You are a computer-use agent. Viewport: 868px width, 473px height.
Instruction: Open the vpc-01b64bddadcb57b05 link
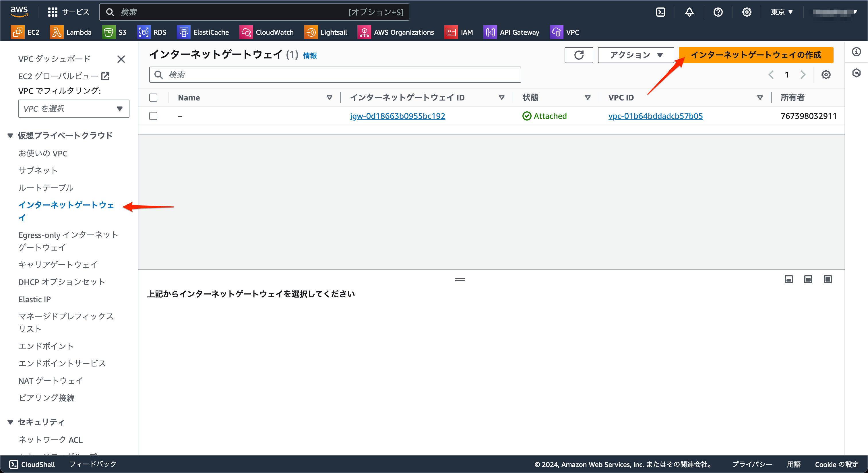coord(655,116)
